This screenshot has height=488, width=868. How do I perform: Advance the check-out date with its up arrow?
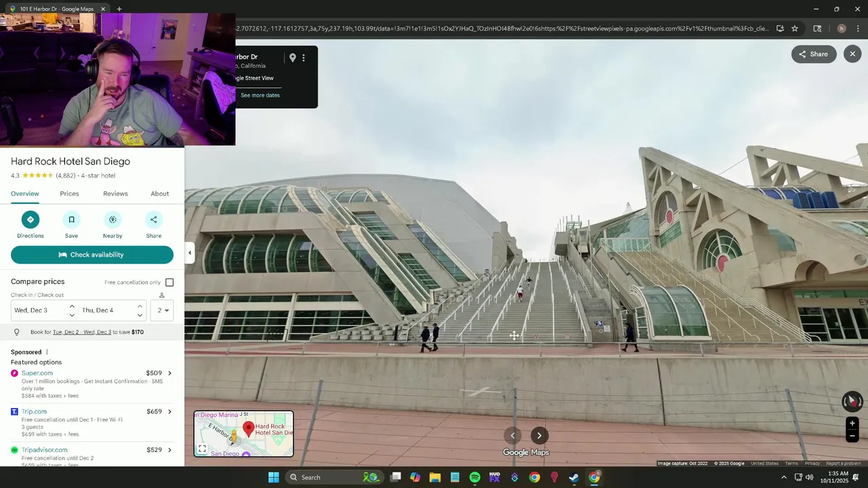click(x=140, y=306)
